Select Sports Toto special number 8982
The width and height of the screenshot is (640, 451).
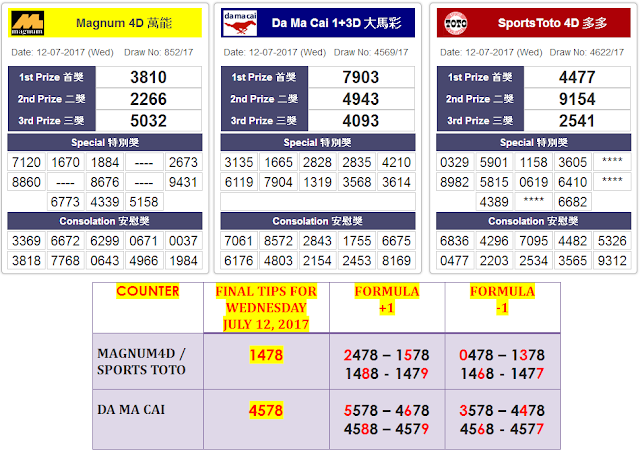tap(454, 182)
